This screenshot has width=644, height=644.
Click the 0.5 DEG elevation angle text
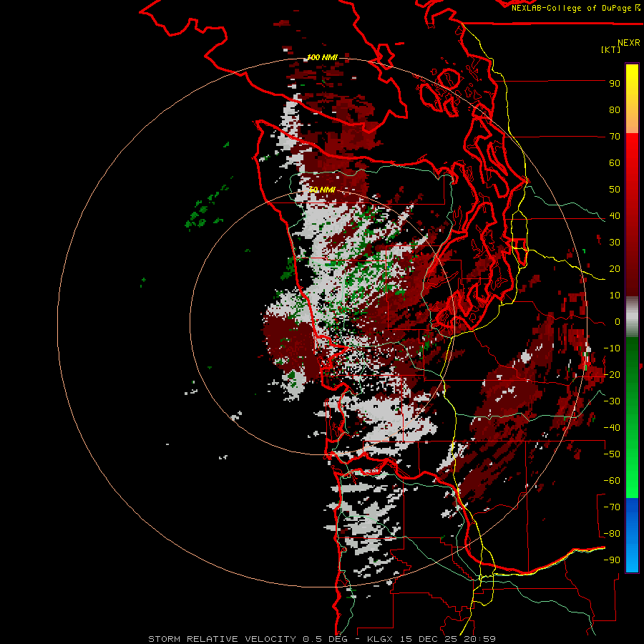(325, 639)
